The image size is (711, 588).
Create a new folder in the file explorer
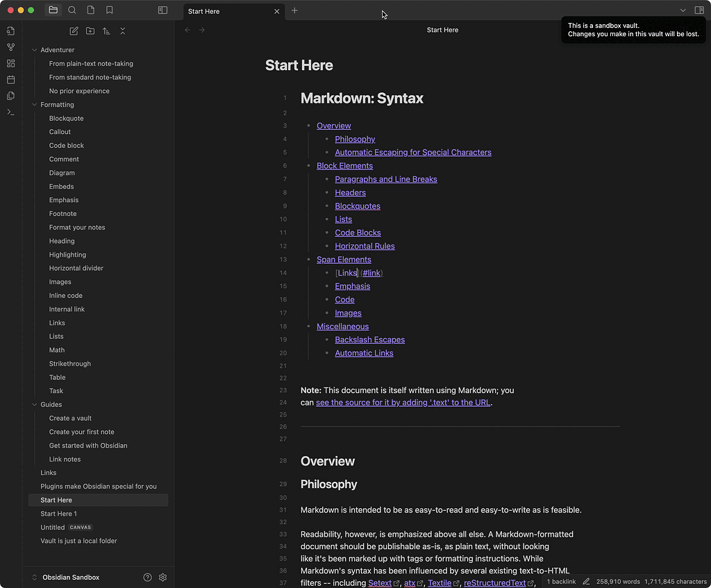click(x=90, y=31)
